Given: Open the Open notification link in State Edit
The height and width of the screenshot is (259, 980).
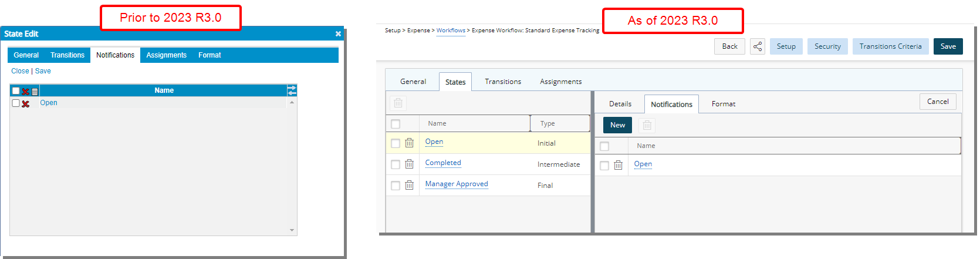Looking at the screenshot, I should (49, 103).
